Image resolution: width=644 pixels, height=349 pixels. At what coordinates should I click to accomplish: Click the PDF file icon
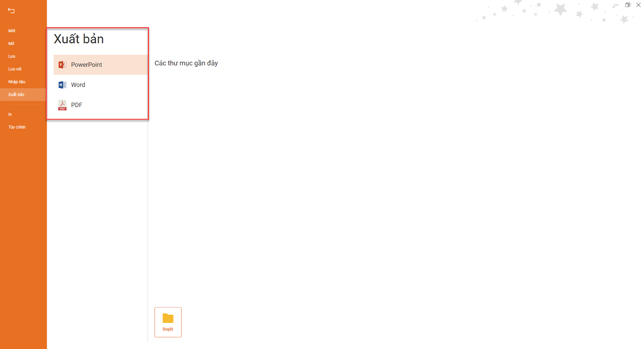[x=62, y=105]
